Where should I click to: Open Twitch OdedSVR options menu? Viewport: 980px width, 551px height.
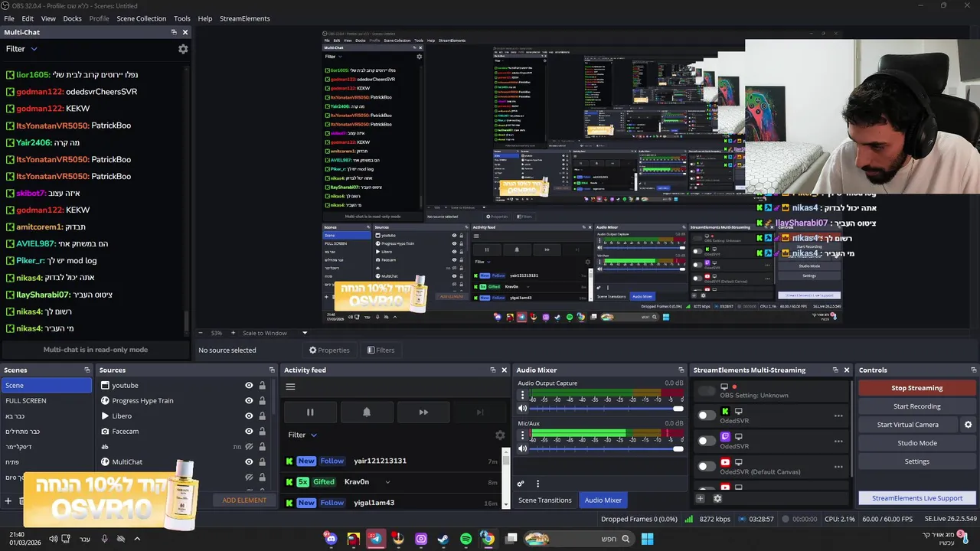[x=838, y=441]
